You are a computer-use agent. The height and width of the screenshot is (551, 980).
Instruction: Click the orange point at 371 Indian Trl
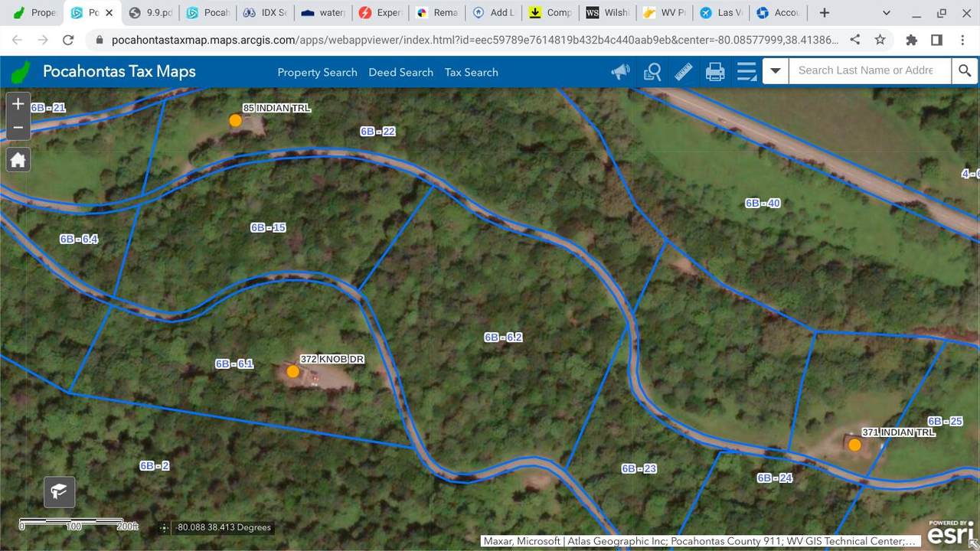(x=854, y=445)
